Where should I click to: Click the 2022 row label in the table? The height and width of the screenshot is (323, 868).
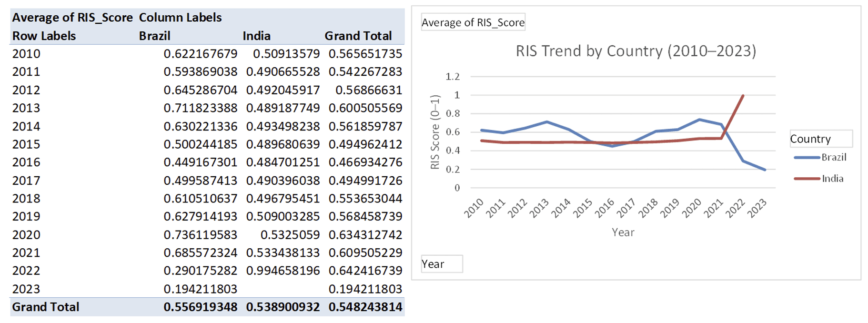(x=26, y=271)
